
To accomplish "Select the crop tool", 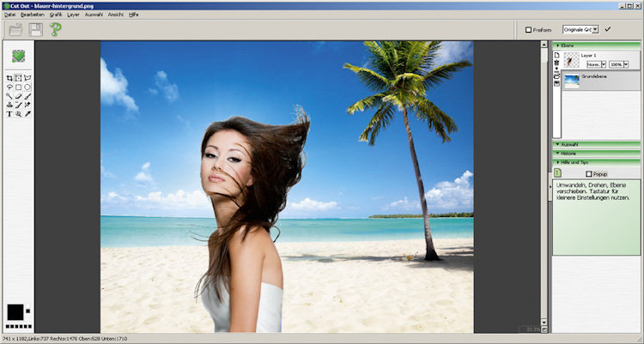I will [9, 77].
